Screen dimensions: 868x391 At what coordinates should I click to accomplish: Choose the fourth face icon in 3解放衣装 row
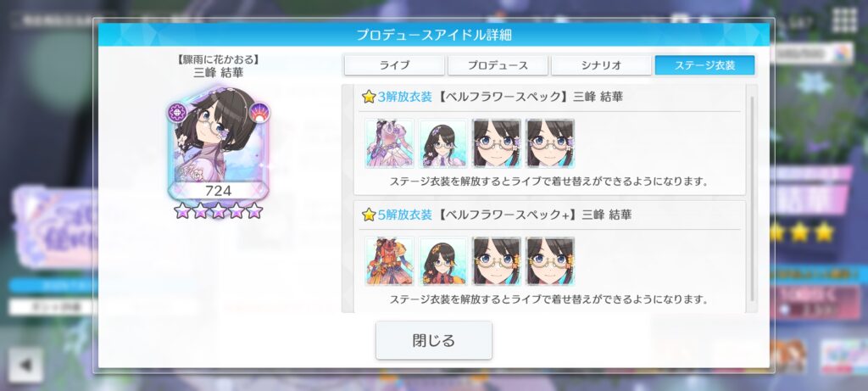pyautogui.click(x=550, y=143)
